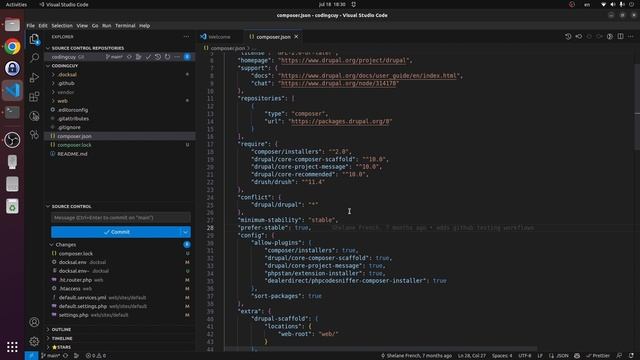
Task: Open the notifications bell in the status bar
Action: click(x=631, y=356)
